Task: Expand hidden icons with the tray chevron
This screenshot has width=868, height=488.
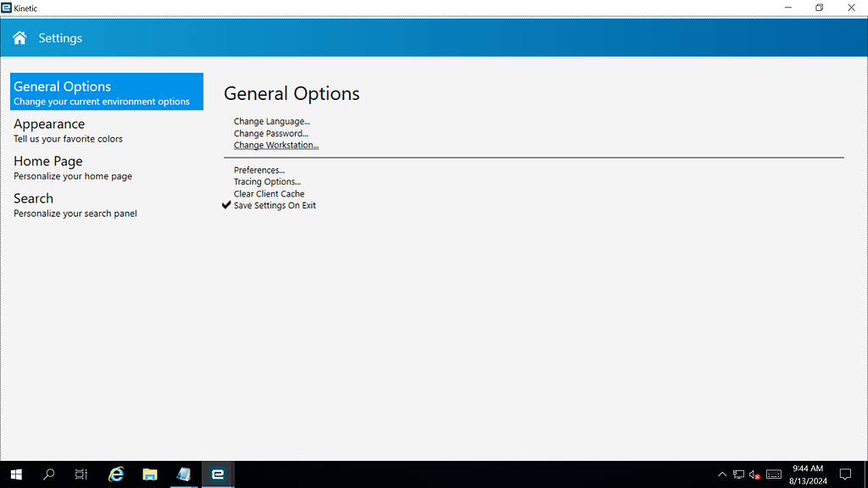Action: (x=721, y=474)
